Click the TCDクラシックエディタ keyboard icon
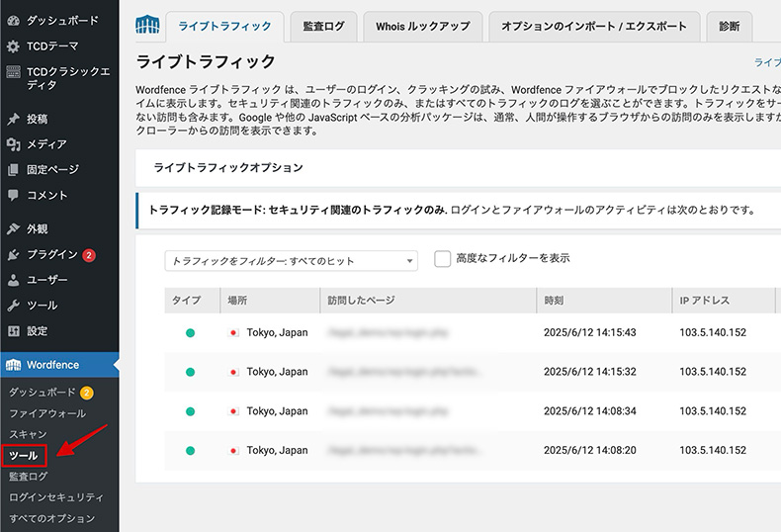The height and width of the screenshot is (532, 781). [14, 72]
